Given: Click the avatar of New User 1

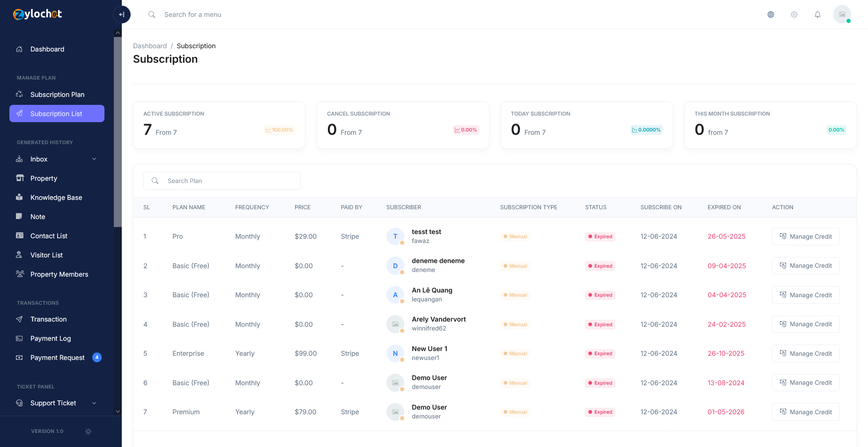Looking at the screenshot, I should point(395,353).
